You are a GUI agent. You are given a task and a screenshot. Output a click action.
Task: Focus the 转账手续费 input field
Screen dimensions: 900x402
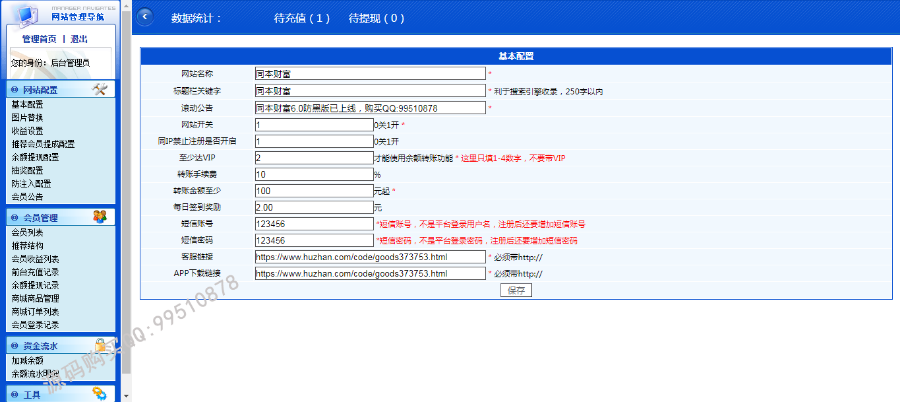(x=314, y=174)
